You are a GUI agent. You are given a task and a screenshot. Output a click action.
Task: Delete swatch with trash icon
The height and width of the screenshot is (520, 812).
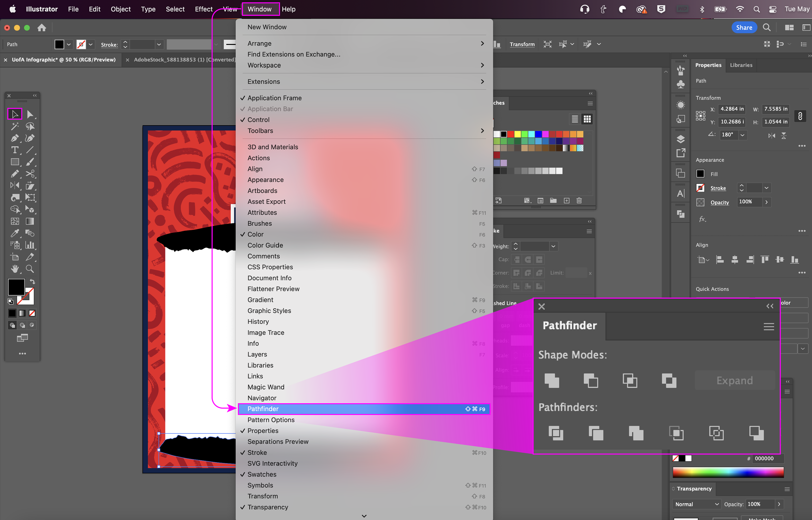[x=579, y=201]
